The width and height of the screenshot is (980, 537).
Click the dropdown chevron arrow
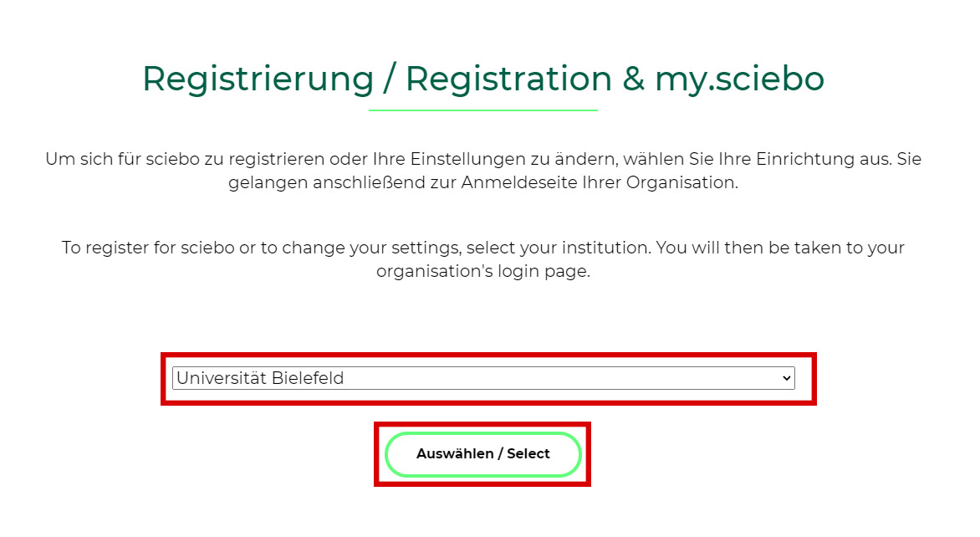click(786, 378)
